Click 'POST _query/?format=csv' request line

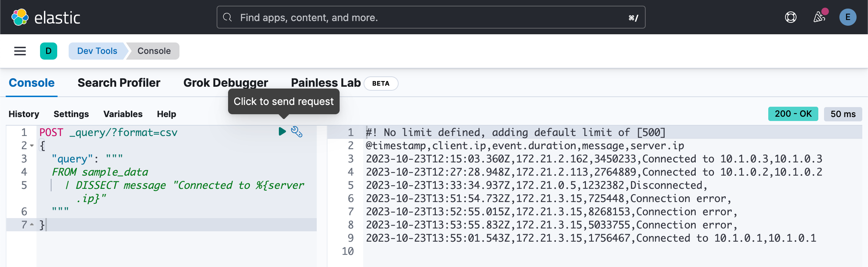[x=108, y=132]
